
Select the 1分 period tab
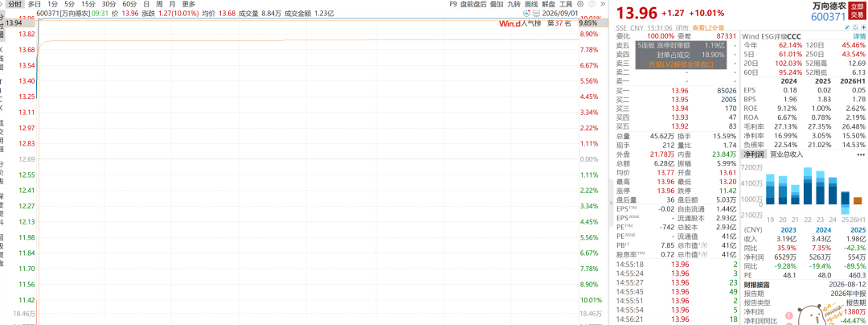coord(52,4)
